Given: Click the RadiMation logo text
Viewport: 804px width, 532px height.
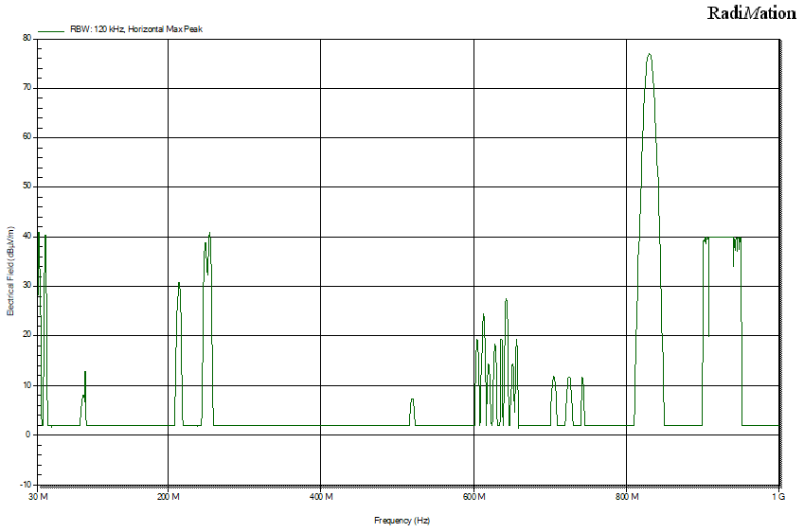Looking at the screenshot, I should pyautogui.click(x=752, y=13).
